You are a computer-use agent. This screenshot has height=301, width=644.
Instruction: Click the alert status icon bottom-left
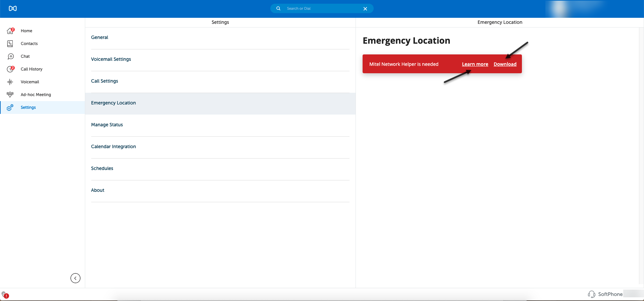[x=5, y=295]
